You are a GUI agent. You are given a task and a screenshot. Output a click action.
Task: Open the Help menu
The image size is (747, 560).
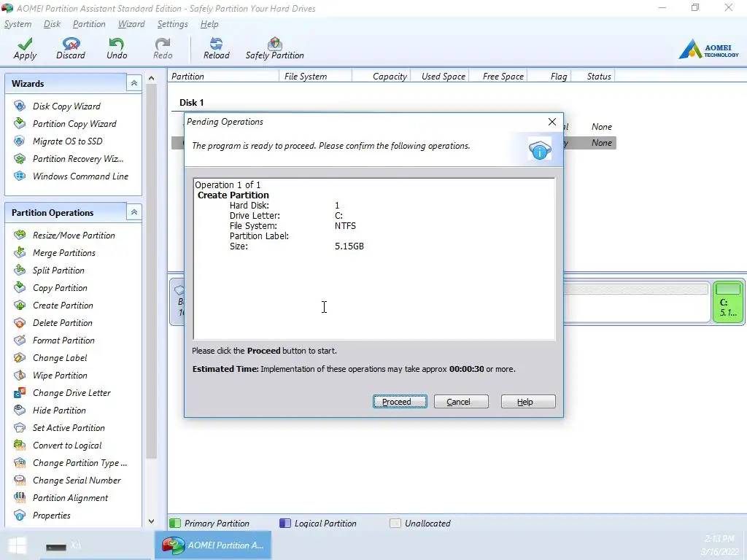pos(209,24)
